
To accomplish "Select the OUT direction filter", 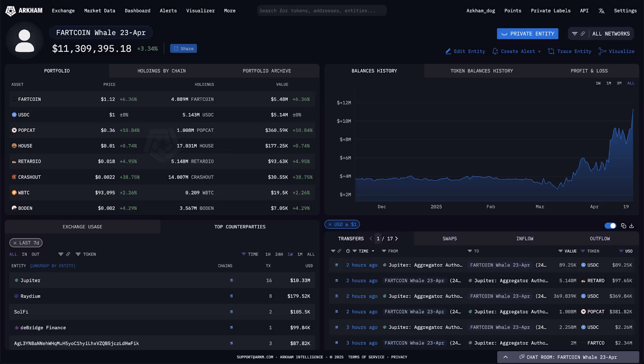I will pos(35,254).
